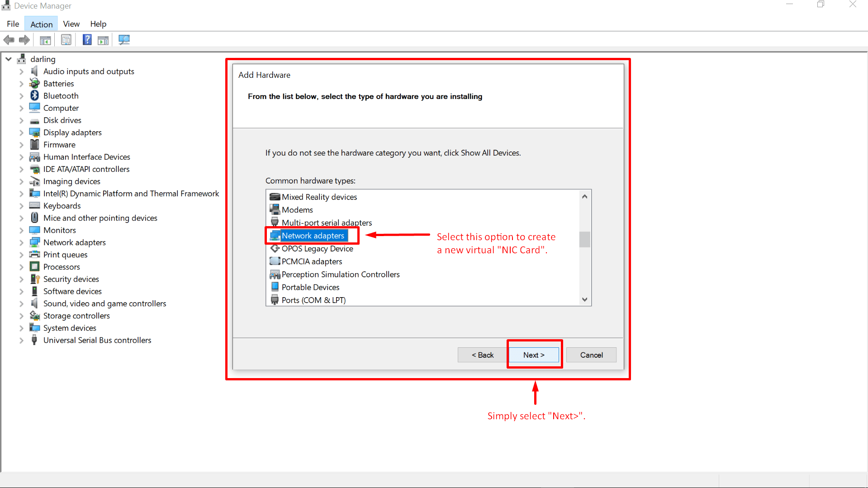Click the Mixed Reality devices list icon

pos(275,197)
